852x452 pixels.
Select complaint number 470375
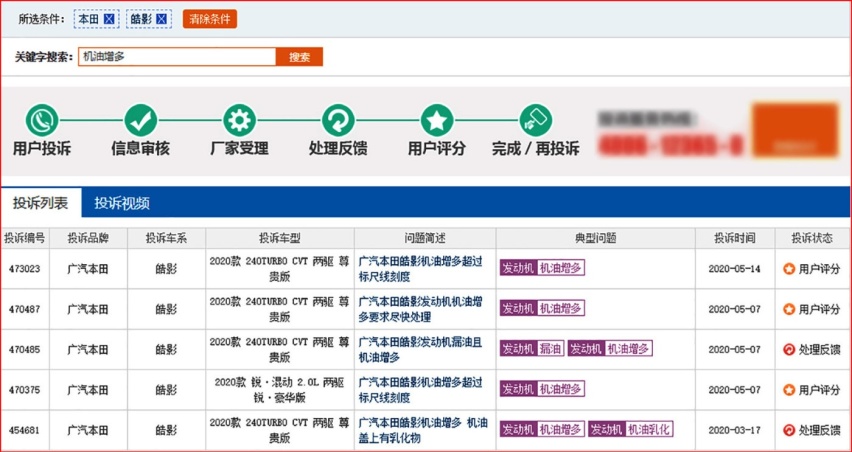[x=25, y=390]
